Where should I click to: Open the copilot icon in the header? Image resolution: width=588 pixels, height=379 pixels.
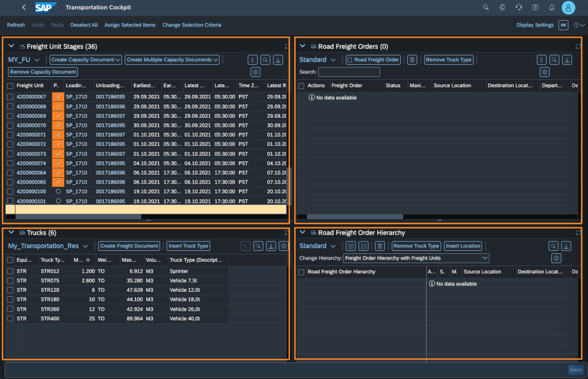click(502, 7)
